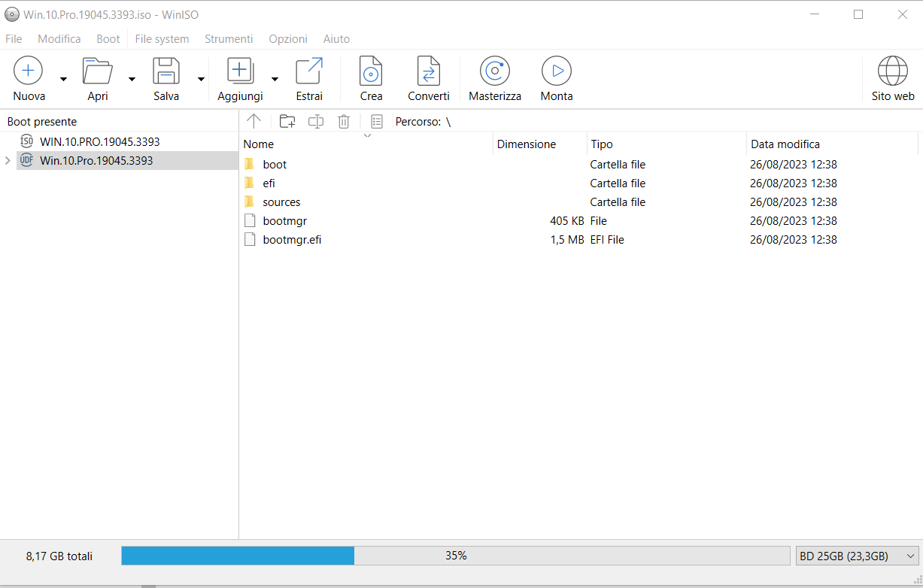Click the ISO volume icon in tree
The image size is (923, 588).
pyautogui.click(x=27, y=141)
